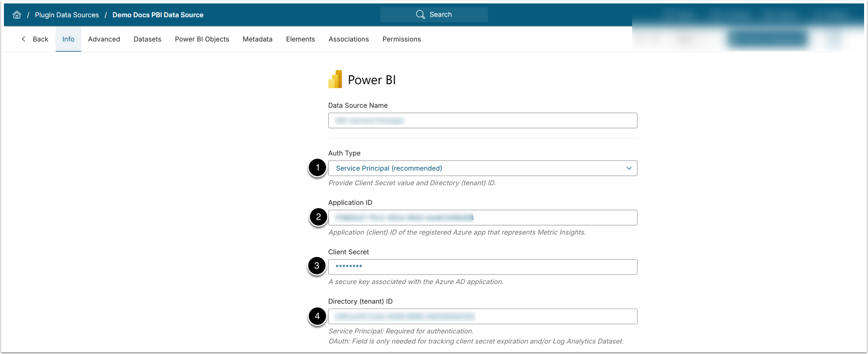Focus the Client Secret field
Screen dimensions: 868x354
(482, 267)
